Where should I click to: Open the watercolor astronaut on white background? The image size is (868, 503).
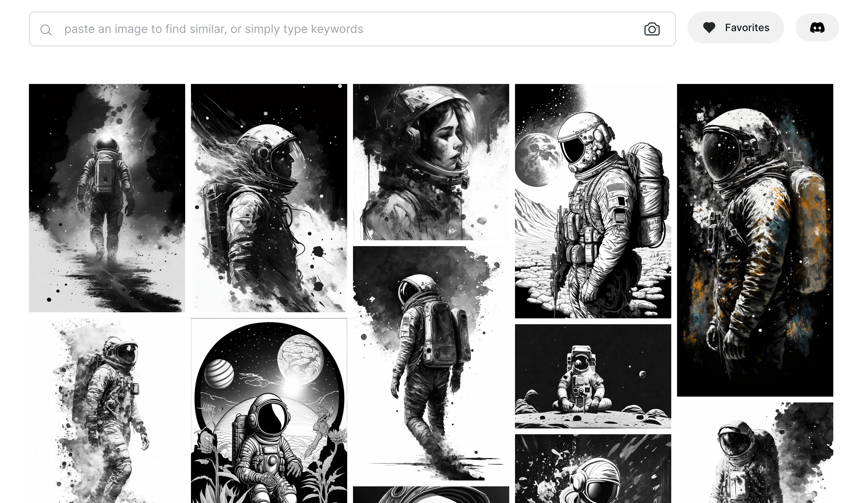pyautogui.click(x=107, y=411)
